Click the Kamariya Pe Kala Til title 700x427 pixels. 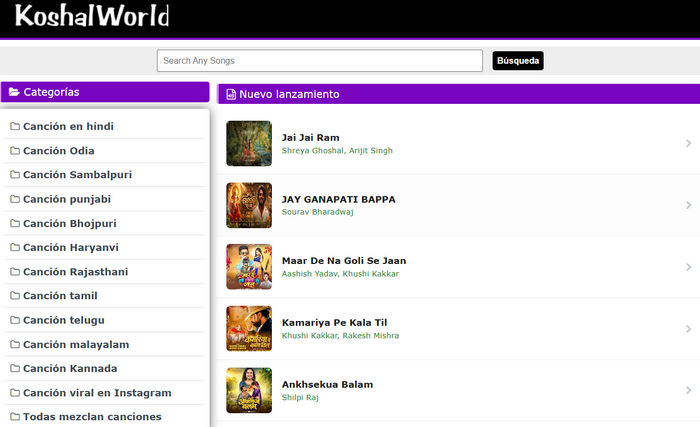pyautogui.click(x=334, y=322)
